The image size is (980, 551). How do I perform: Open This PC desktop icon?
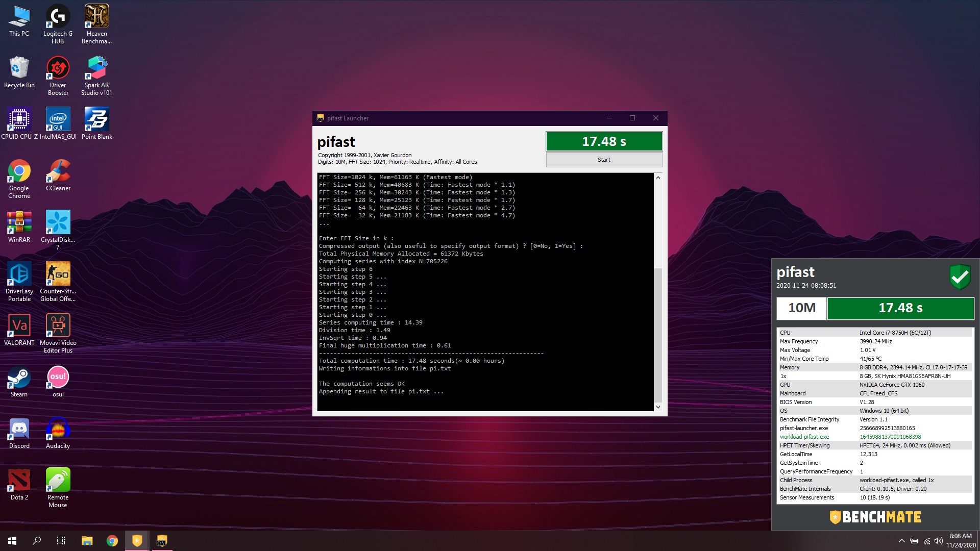[19, 21]
